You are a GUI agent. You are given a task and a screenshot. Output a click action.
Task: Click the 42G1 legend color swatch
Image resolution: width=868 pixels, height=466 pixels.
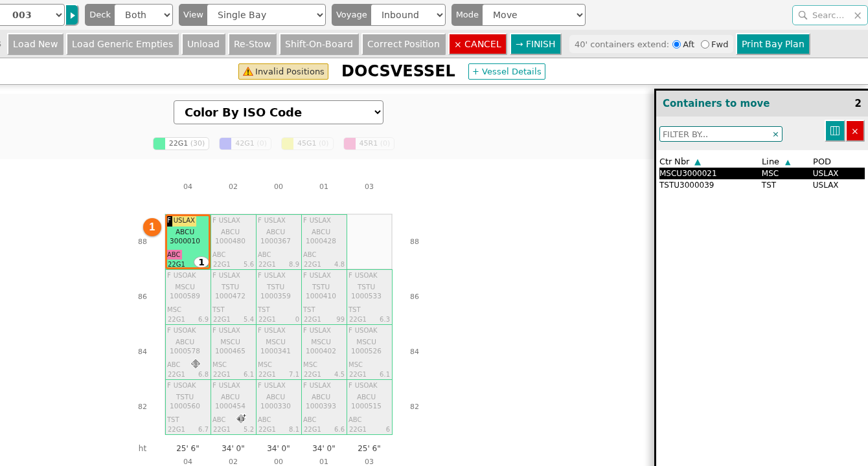pyautogui.click(x=225, y=144)
